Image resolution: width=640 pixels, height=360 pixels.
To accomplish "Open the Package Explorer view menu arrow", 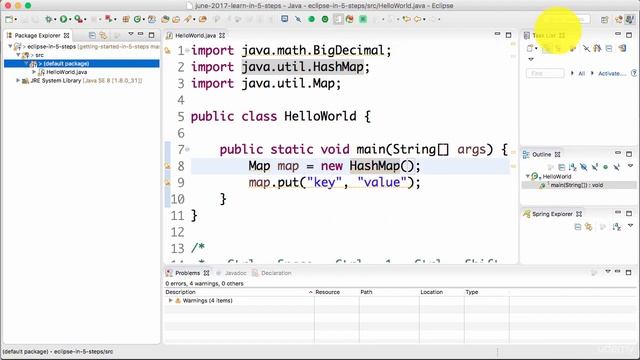I will tap(131, 34).
